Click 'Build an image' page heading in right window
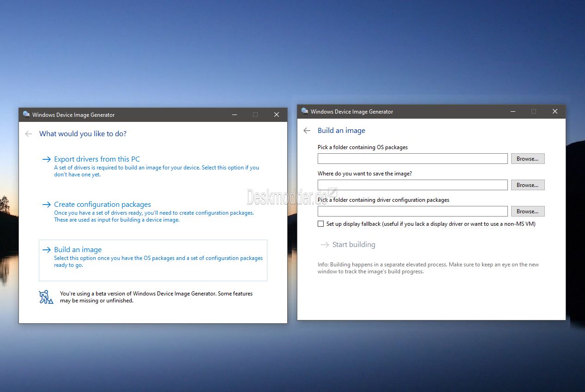Image resolution: width=585 pixels, height=392 pixels. click(x=341, y=131)
